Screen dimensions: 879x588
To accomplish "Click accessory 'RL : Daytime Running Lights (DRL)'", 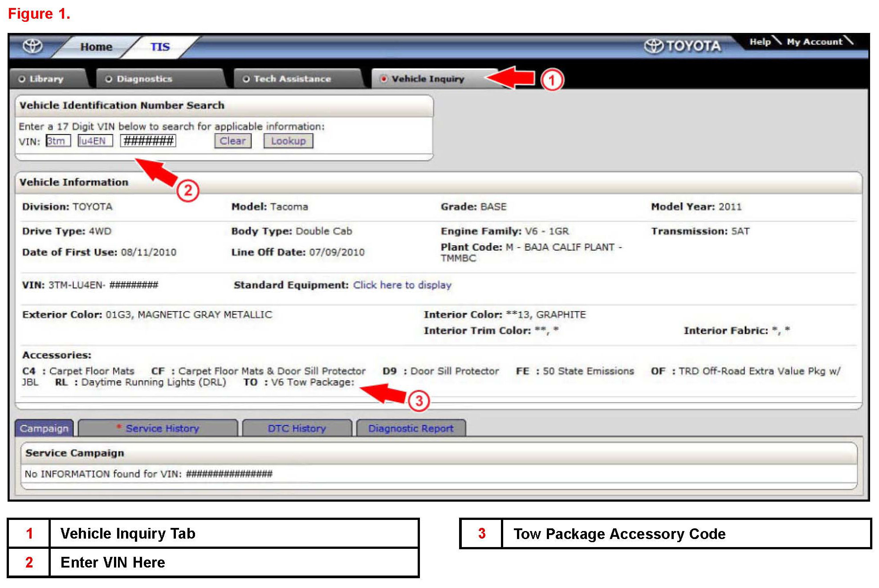I will 141,382.
